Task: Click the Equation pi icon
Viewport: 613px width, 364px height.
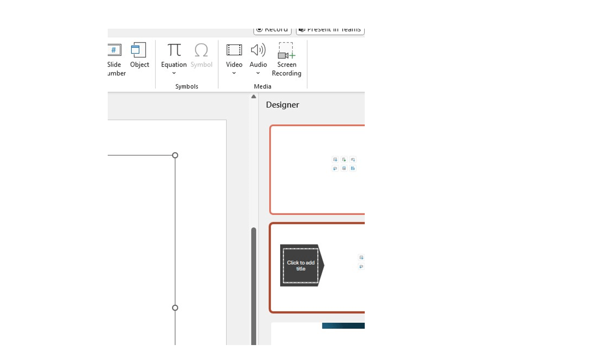Action: [x=174, y=50]
